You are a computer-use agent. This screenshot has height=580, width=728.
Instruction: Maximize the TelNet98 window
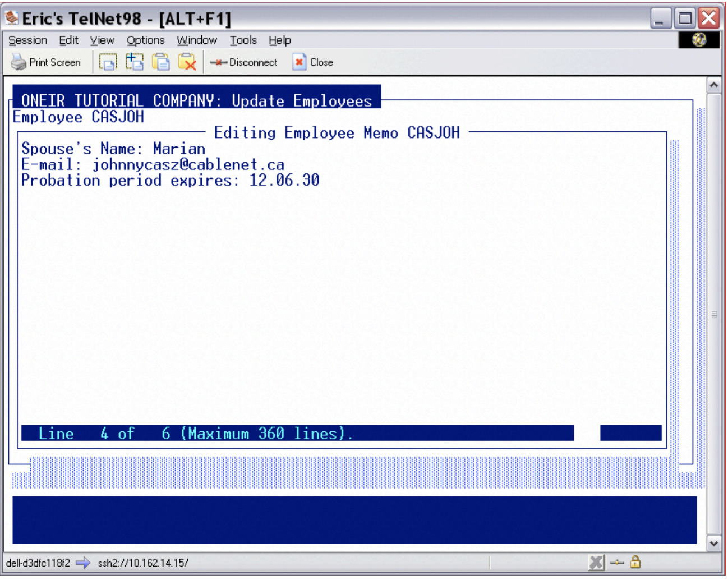685,19
